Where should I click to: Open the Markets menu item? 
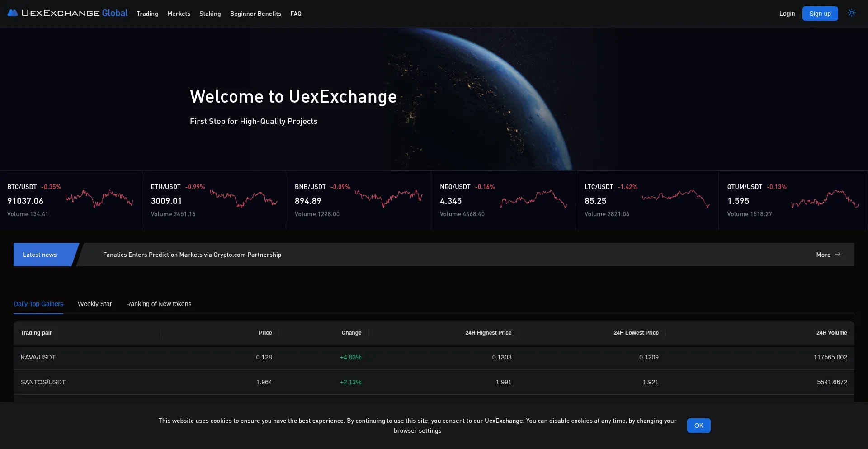click(x=179, y=14)
